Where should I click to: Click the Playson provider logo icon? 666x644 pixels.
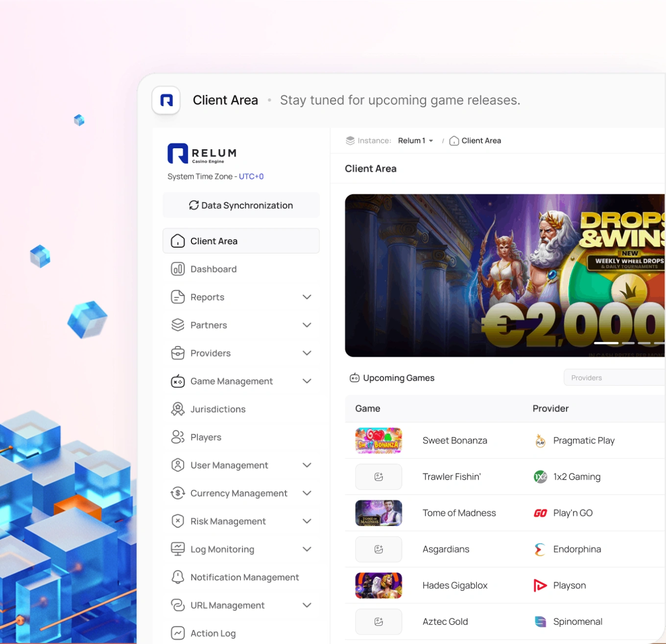pyautogui.click(x=540, y=585)
